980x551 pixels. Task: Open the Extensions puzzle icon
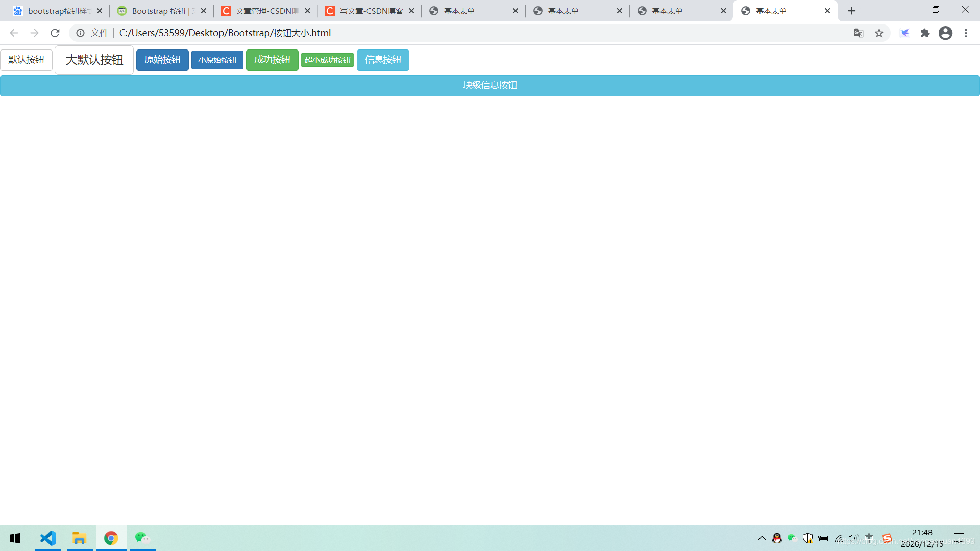coord(925,33)
